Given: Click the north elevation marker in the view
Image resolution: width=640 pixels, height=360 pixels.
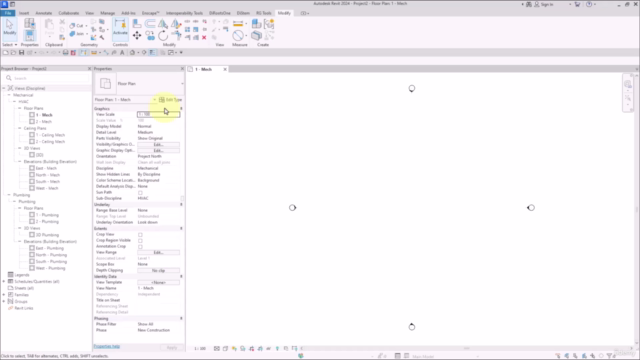Looking at the screenshot, I should coord(412,89).
